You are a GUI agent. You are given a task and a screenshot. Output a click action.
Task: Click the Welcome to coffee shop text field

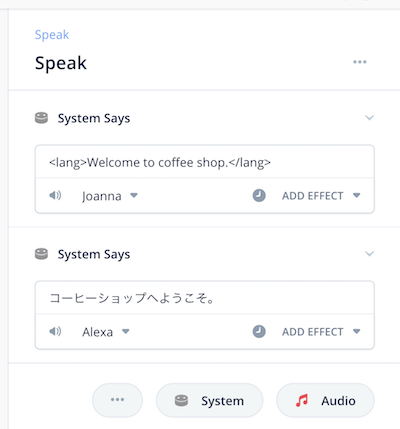(205, 162)
